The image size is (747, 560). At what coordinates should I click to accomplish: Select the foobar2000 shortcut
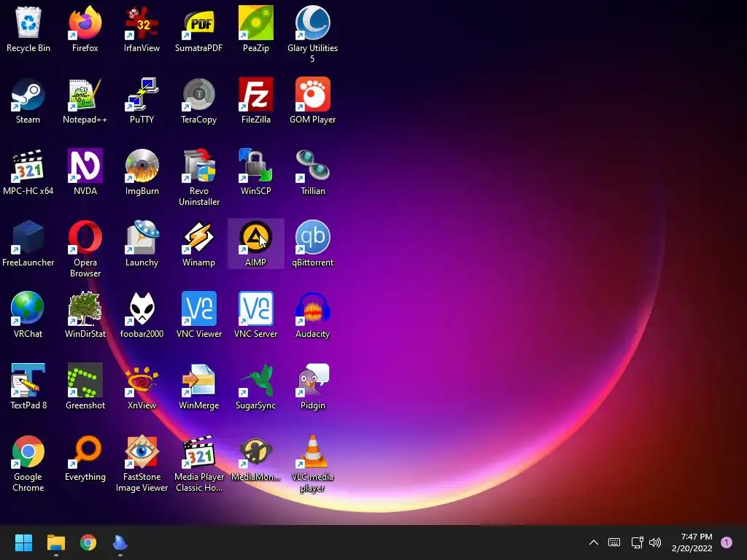click(x=142, y=308)
